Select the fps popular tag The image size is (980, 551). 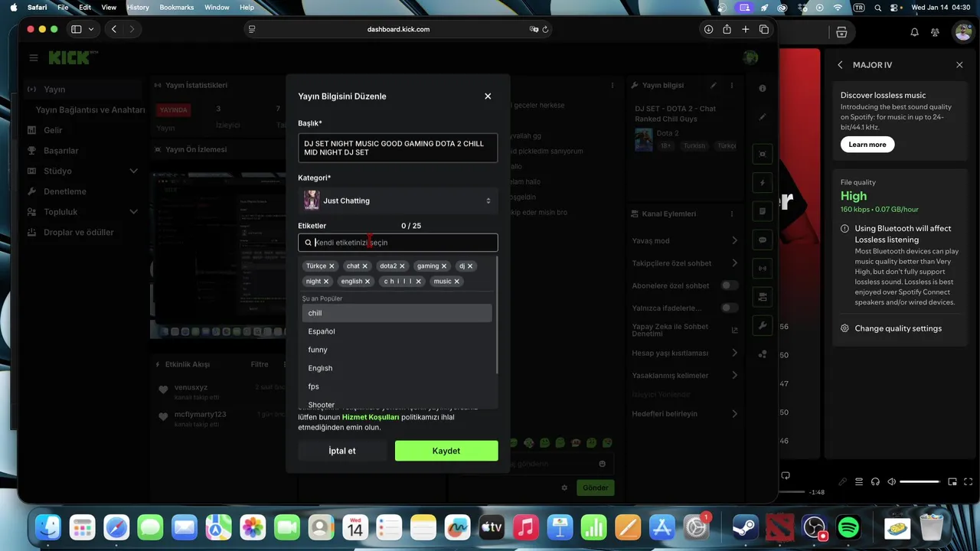(x=397, y=386)
